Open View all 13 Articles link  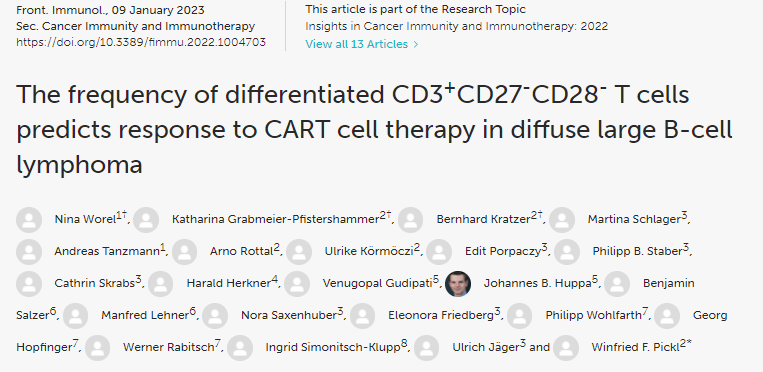tap(357, 44)
